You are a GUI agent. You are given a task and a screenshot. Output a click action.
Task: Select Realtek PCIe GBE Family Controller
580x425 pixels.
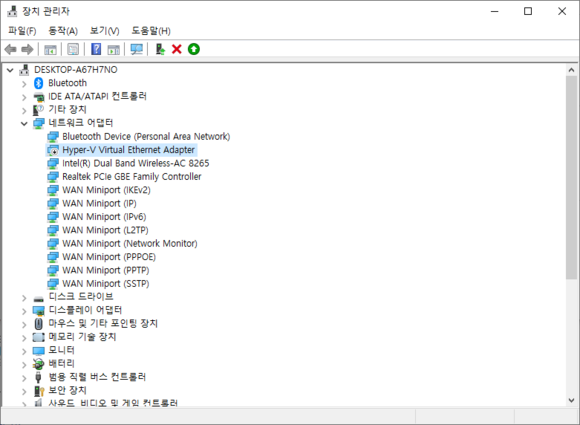click(x=132, y=176)
